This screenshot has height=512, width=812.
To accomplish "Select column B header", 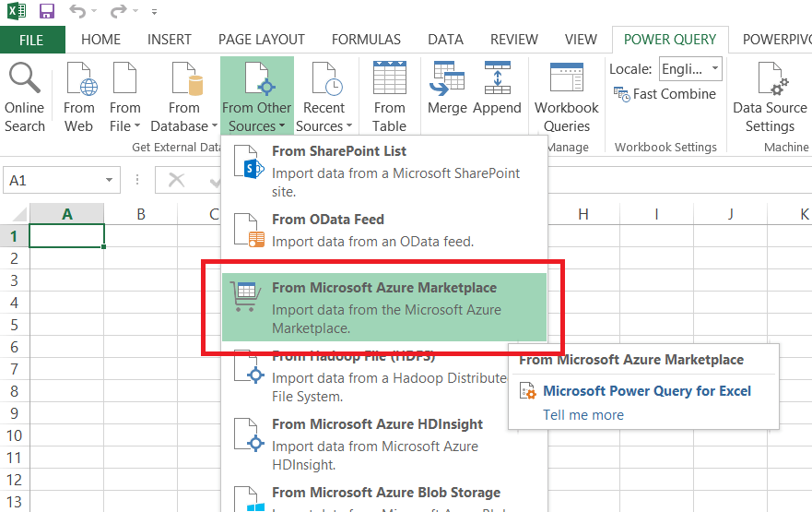I will [x=141, y=213].
